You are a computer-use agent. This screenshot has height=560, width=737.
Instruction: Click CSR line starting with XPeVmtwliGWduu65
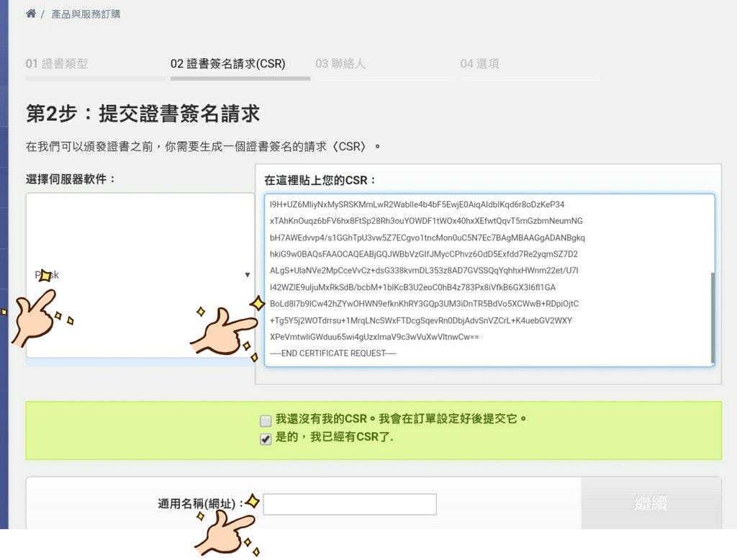tap(374, 337)
